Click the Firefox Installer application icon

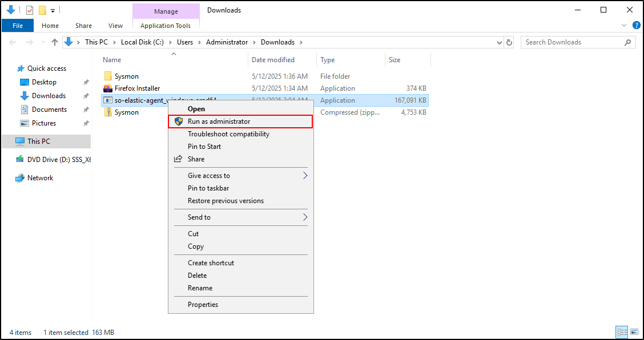tap(108, 88)
